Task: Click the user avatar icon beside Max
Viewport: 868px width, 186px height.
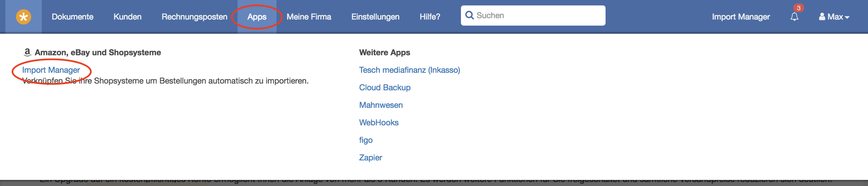Action: coord(822,17)
